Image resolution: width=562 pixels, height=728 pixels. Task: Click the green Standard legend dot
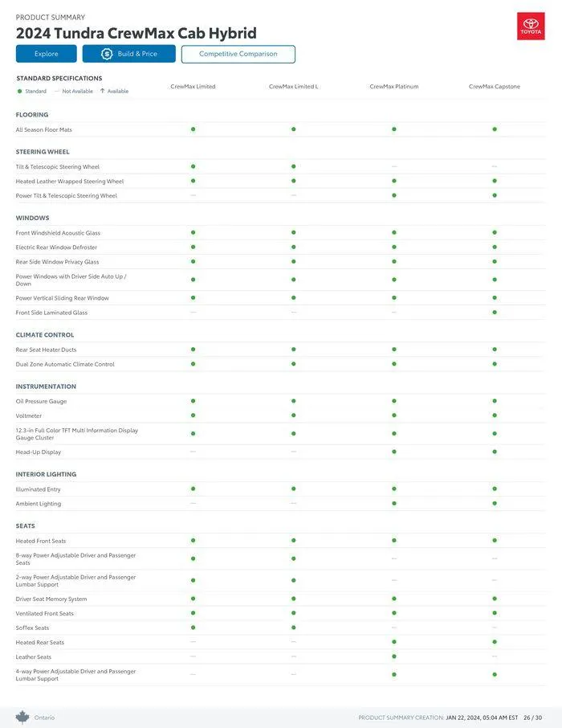pos(19,92)
